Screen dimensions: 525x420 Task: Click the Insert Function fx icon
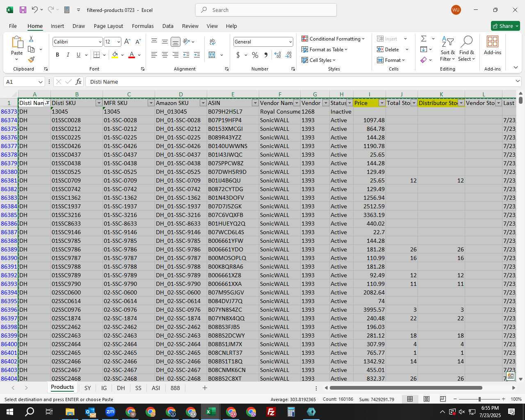[79, 82]
